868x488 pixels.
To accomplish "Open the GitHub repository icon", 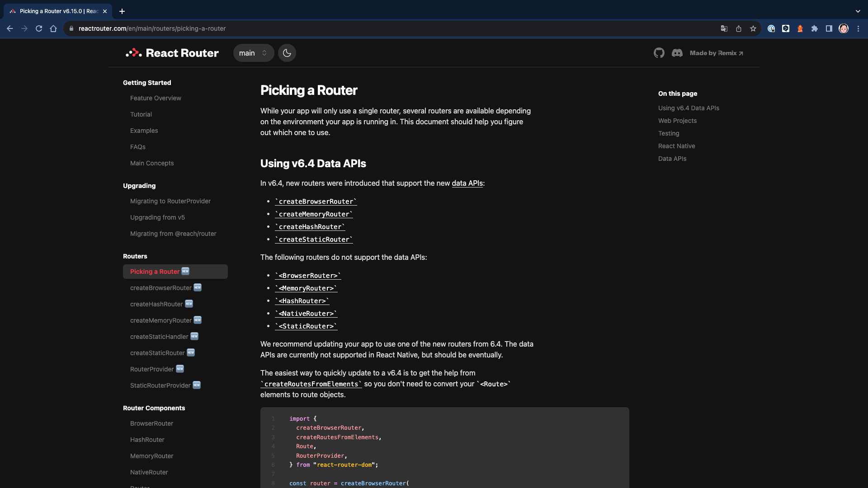I will click(659, 53).
